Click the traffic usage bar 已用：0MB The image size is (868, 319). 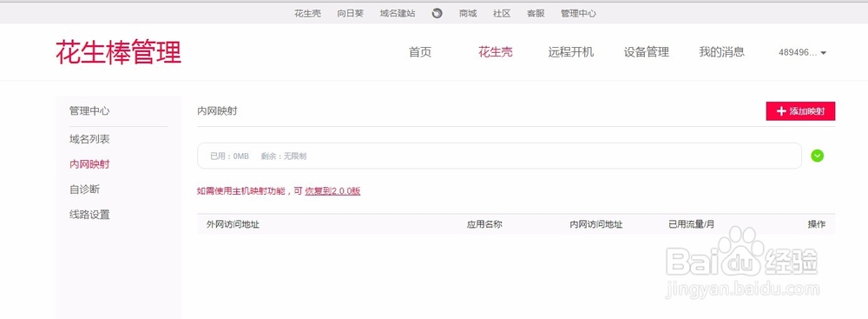(x=499, y=156)
